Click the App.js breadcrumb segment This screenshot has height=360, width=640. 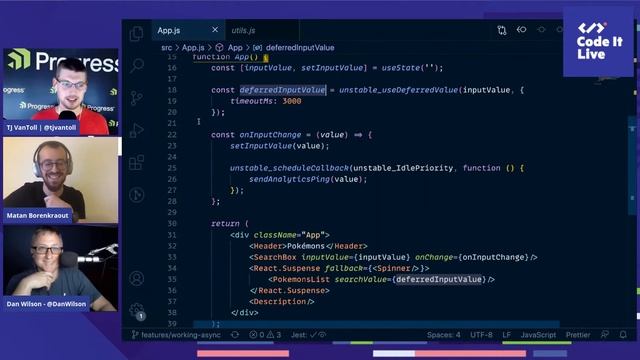tap(193, 48)
